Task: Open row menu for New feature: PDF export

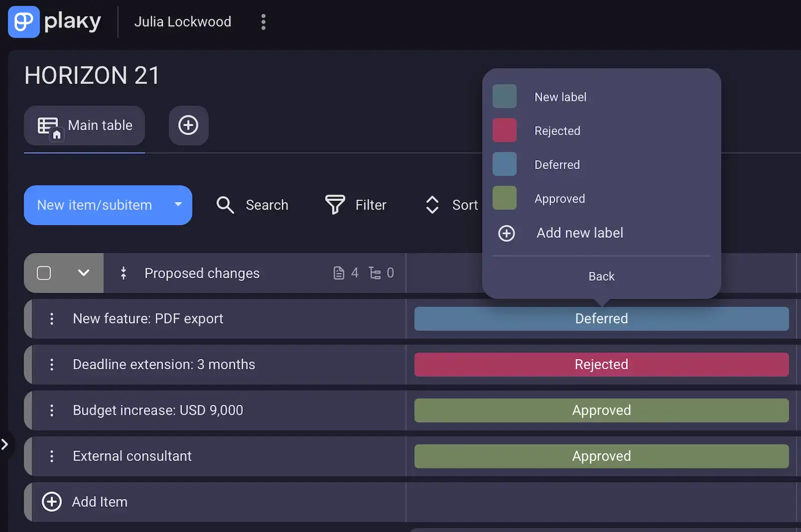Action: 52,319
